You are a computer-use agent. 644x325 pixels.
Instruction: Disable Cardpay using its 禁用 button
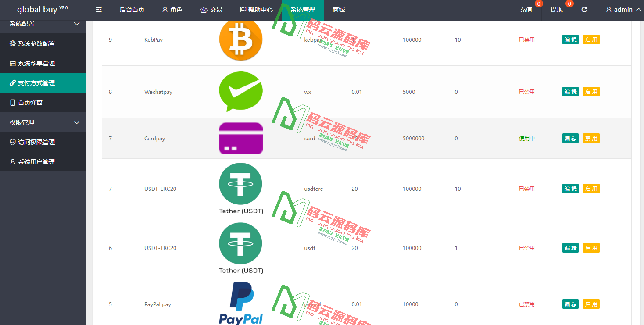591,138
